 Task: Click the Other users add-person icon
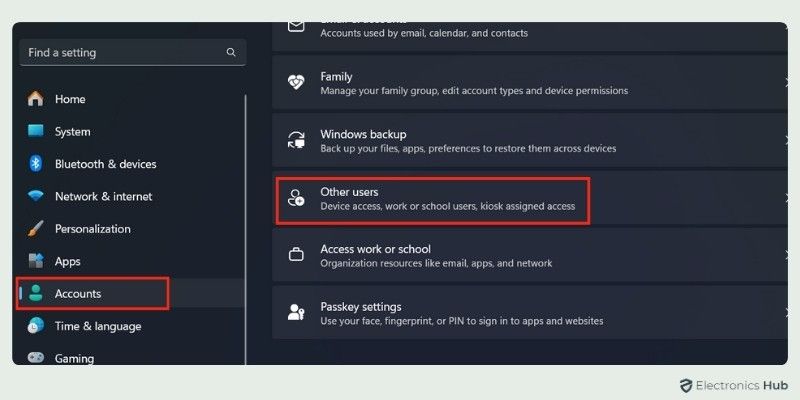point(296,198)
